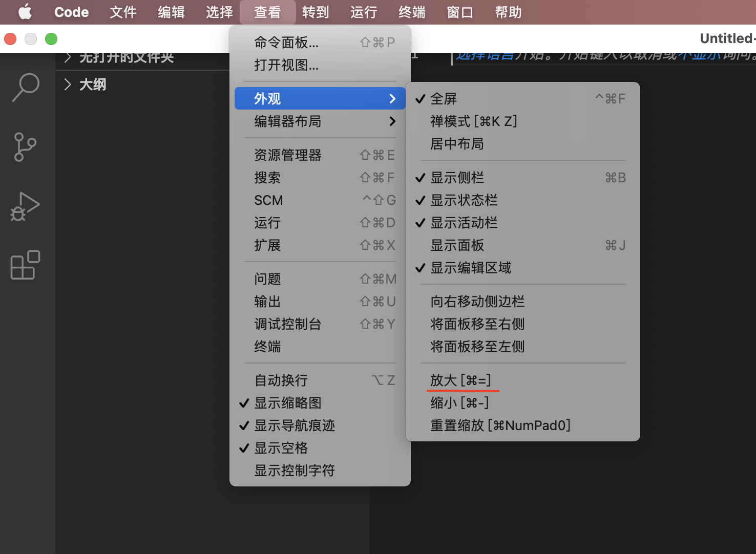This screenshot has width=756, height=554.
Task: Toggle 显示状态栏 to hide status bar
Action: coord(464,200)
